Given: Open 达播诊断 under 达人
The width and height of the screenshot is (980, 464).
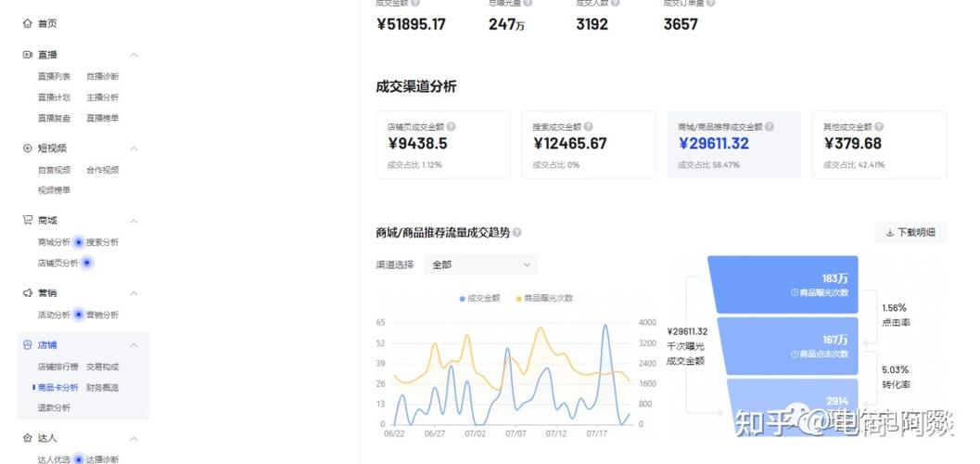Looking at the screenshot, I should [x=103, y=459].
